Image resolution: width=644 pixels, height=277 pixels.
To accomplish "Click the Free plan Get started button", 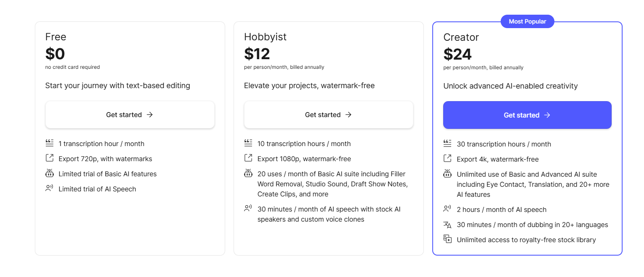I will coord(130,115).
